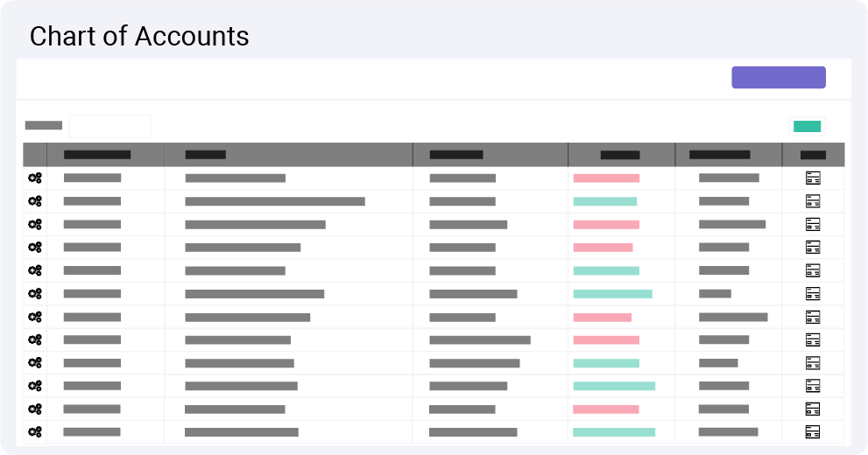Screen dimensions: 868x455
Task: Open the gear settings icon in eighth table row
Action: point(35,339)
